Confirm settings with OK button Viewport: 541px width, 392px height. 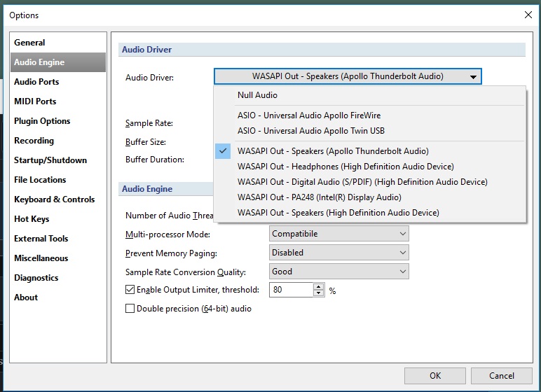pos(435,376)
